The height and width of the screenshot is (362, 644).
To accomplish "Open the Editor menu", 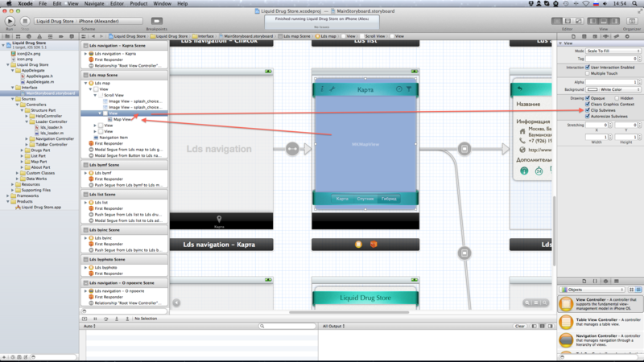I will point(117,3).
